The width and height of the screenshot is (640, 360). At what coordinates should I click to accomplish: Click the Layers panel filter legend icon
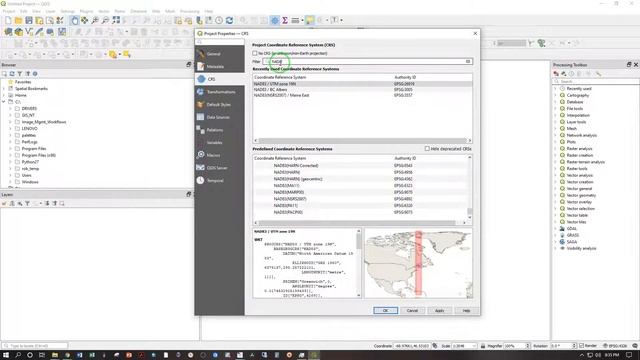click(27, 203)
